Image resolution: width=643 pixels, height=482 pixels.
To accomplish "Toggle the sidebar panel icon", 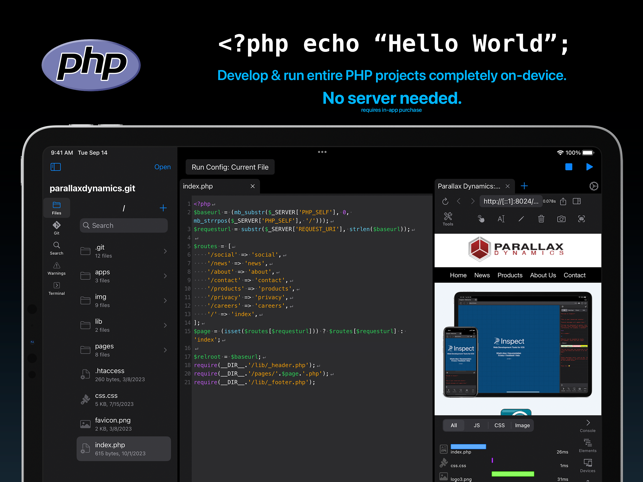I will 55,167.
